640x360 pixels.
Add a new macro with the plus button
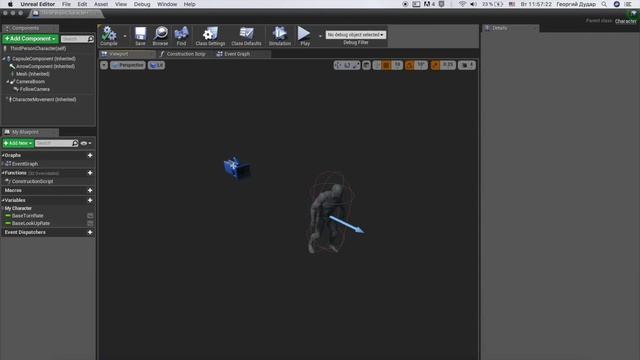tap(90, 191)
